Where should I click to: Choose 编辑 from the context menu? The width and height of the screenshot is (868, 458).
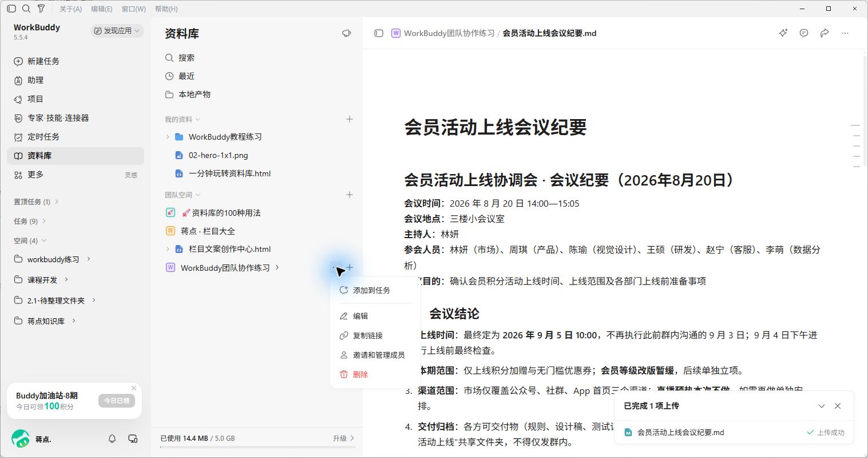click(375, 316)
